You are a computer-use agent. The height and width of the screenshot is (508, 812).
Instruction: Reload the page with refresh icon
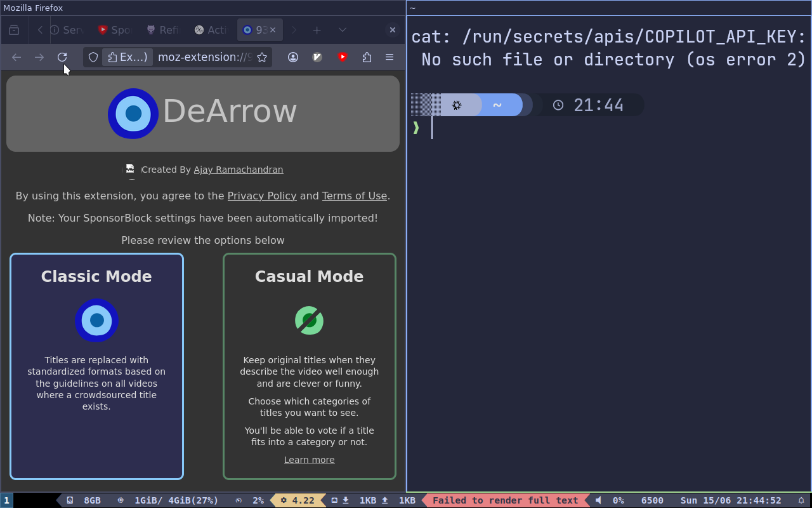tap(62, 57)
